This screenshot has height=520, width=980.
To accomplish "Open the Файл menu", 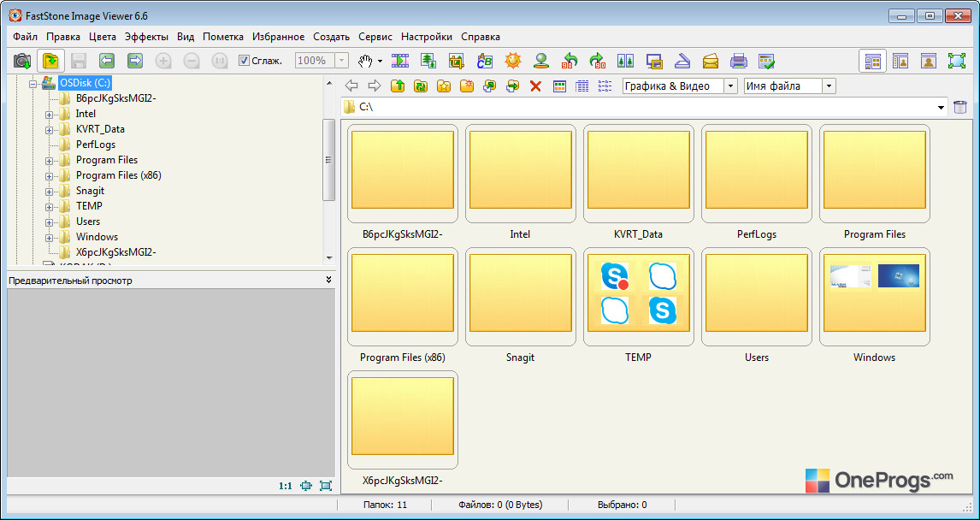I will 25,37.
